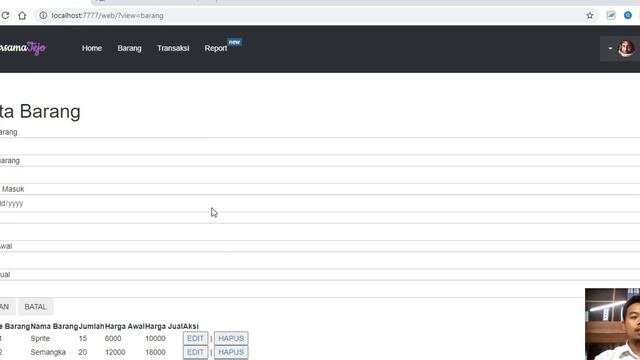Image resolution: width=640 pixels, height=360 pixels.
Task: Click the address bar URL localhost:7777
Action: tap(107, 16)
